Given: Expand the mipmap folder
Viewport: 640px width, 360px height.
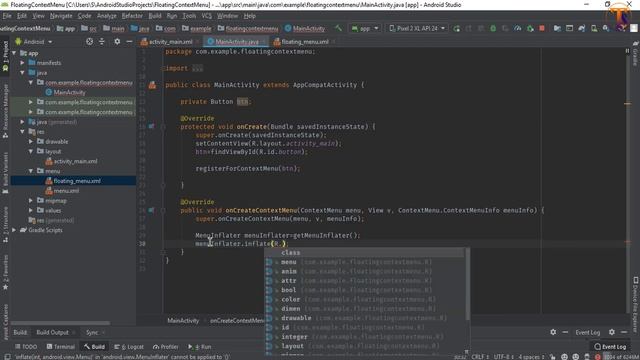Looking at the screenshot, I should click(x=31, y=200).
